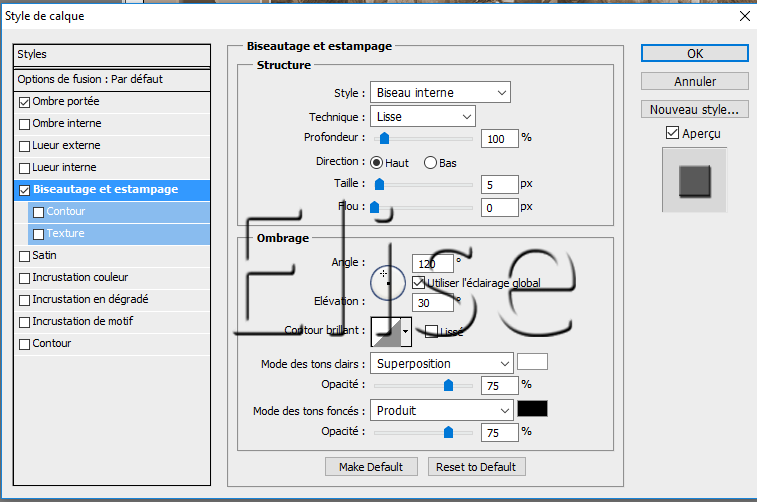Disable Utiliser l'éclairage global checkbox

coord(419,283)
